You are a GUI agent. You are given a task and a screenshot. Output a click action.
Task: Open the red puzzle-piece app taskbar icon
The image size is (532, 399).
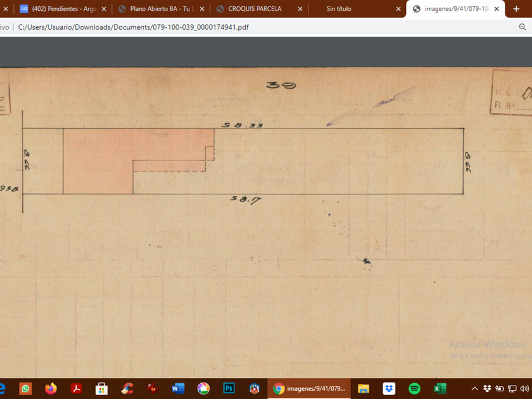pyautogui.click(x=153, y=388)
